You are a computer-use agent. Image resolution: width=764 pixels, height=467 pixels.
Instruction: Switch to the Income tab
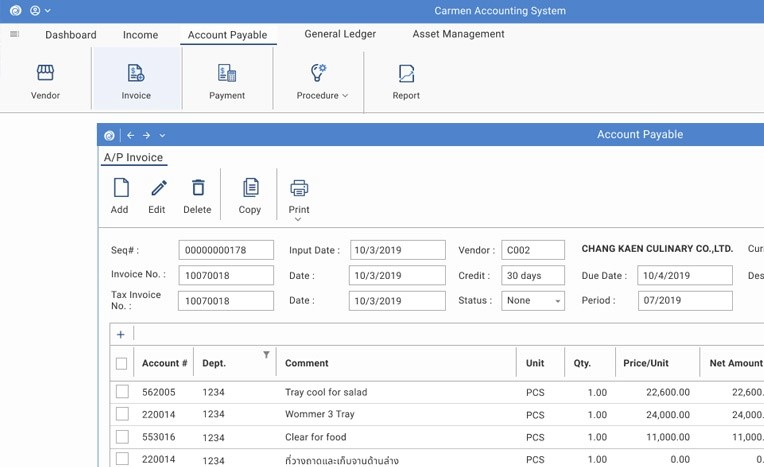[x=140, y=35]
